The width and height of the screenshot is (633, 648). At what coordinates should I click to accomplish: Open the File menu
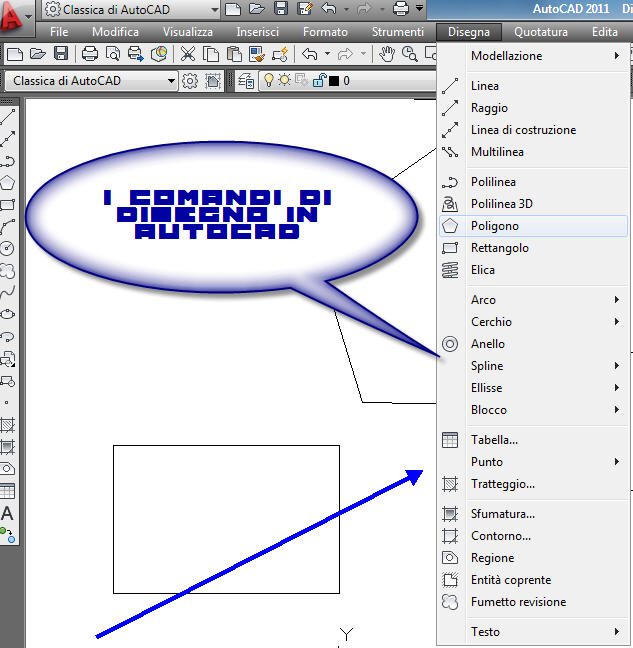59,32
